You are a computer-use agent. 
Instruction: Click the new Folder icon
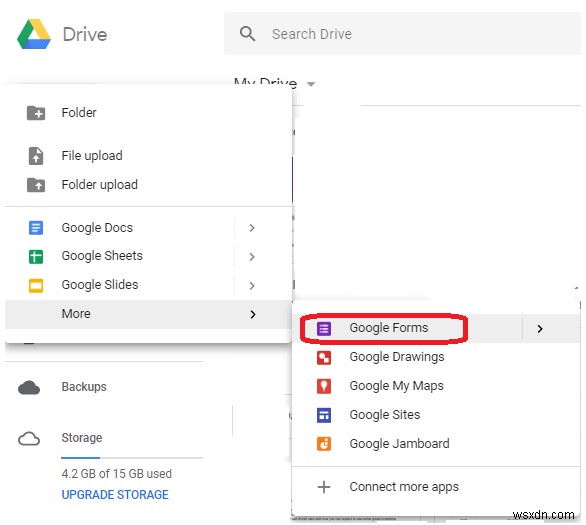(x=36, y=113)
